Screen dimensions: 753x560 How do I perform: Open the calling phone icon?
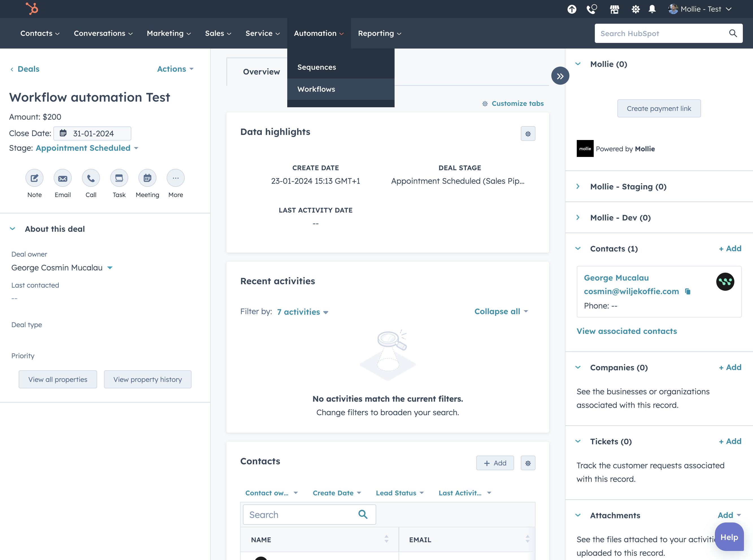[592, 9]
